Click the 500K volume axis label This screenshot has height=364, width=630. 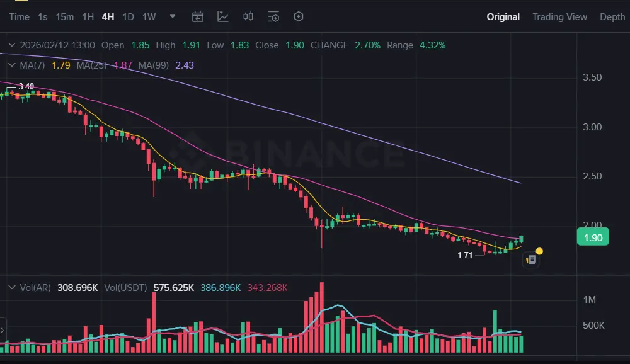[593, 326]
